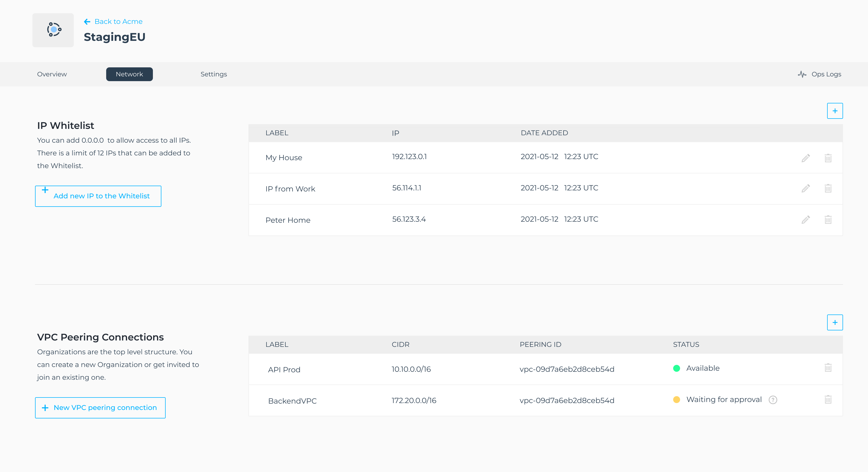This screenshot has height=472, width=868.
Task: Click Add new IP to the Whitelist
Action: (98, 196)
